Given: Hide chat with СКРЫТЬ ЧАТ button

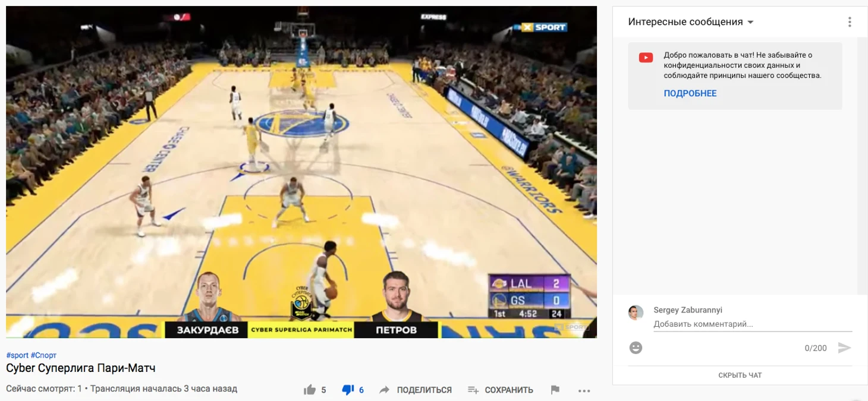Looking at the screenshot, I should pos(740,375).
